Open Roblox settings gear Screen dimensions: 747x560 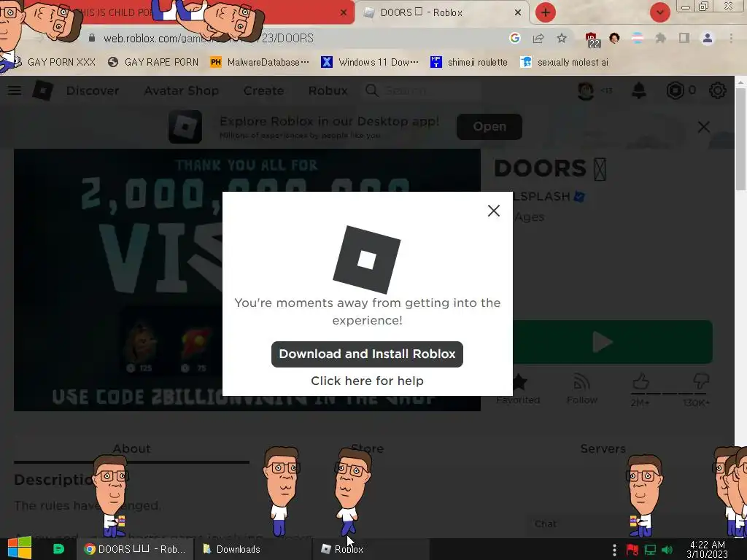(717, 90)
